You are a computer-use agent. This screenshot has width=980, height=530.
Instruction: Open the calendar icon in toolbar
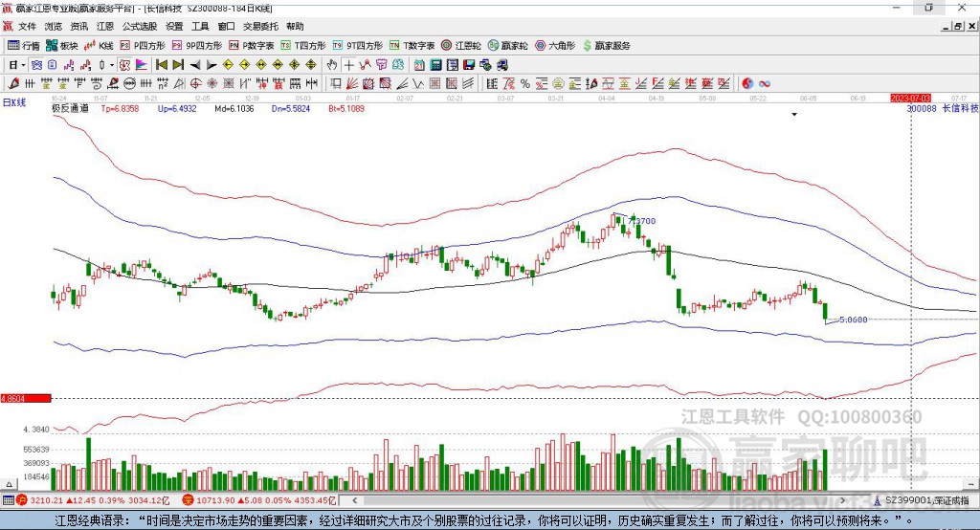coord(419,65)
